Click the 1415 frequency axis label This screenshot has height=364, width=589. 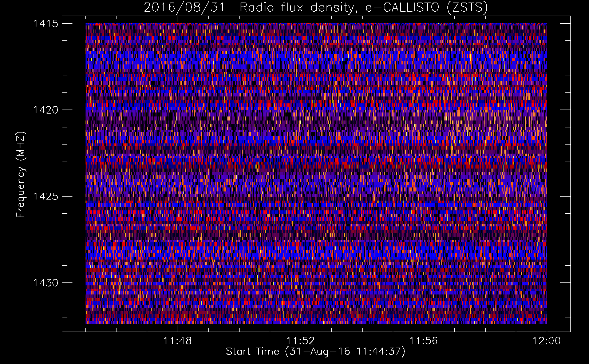pos(46,24)
